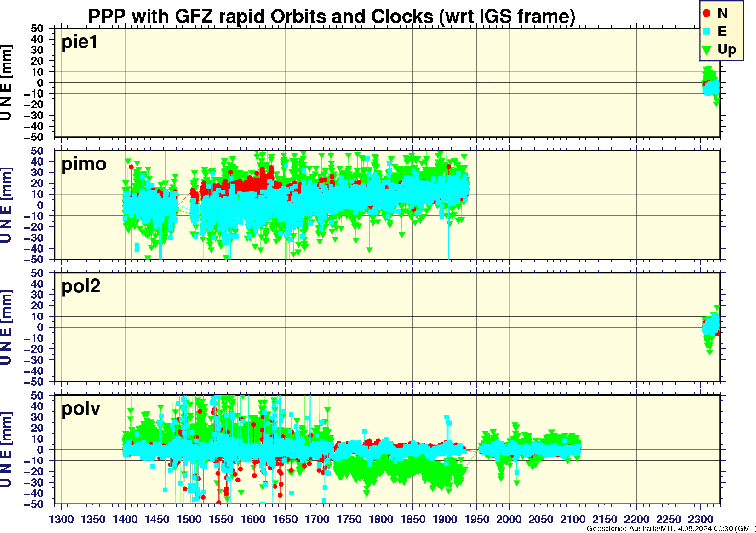Click the U N E [mm] label of polv panel
Image resolution: width=756 pixels, height=533 pixels.
point(6,450)
